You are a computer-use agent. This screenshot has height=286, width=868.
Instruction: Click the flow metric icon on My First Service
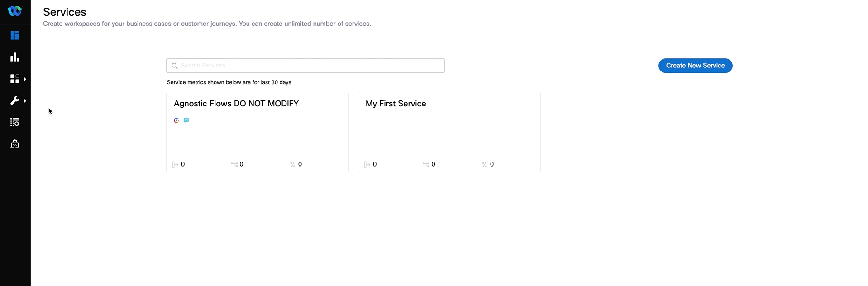pos(426,164)
